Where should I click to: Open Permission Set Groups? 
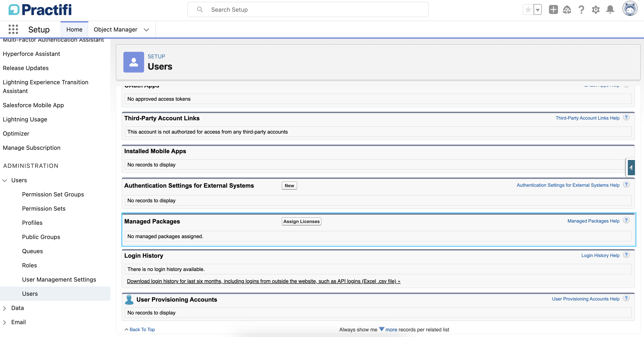[53, 194]
